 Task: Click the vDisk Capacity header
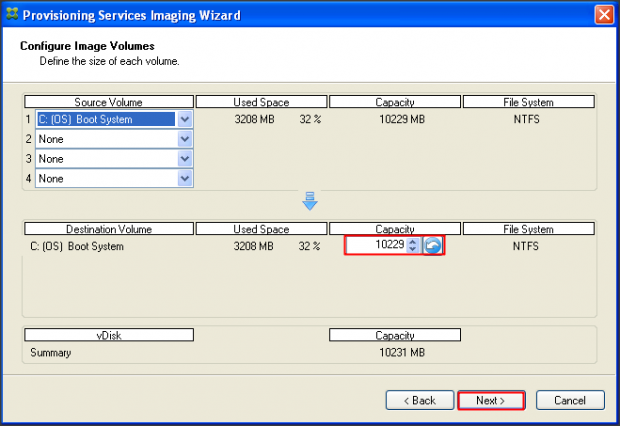(x=395, y=335)
